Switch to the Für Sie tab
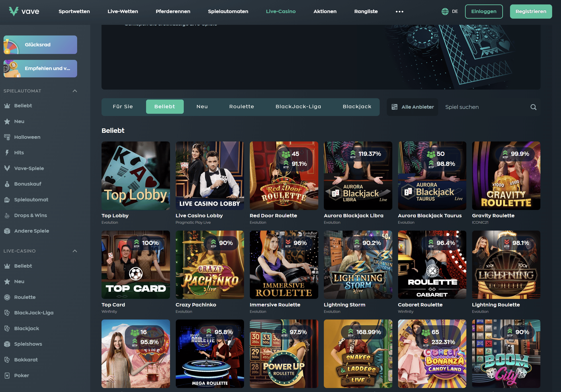 point(123,107)
